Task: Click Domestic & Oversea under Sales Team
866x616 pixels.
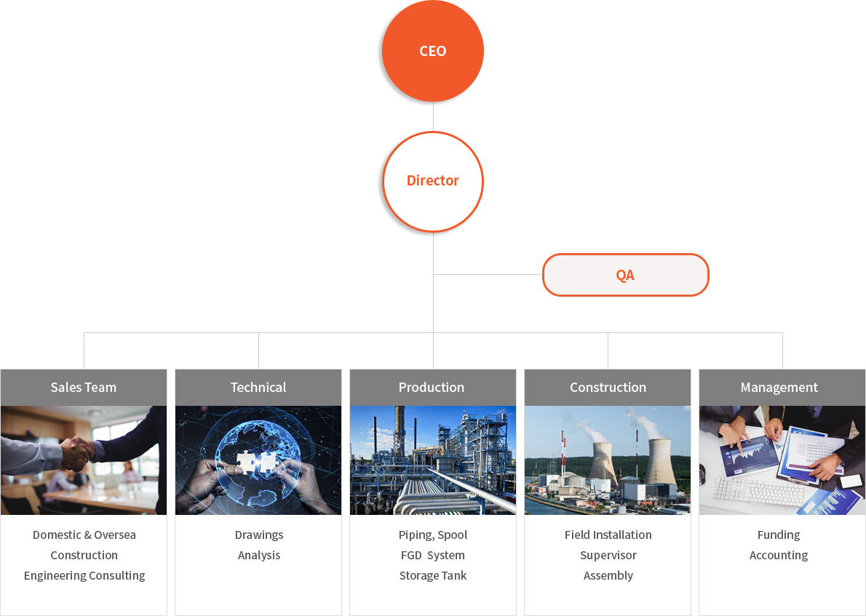Action: point(84,535)
